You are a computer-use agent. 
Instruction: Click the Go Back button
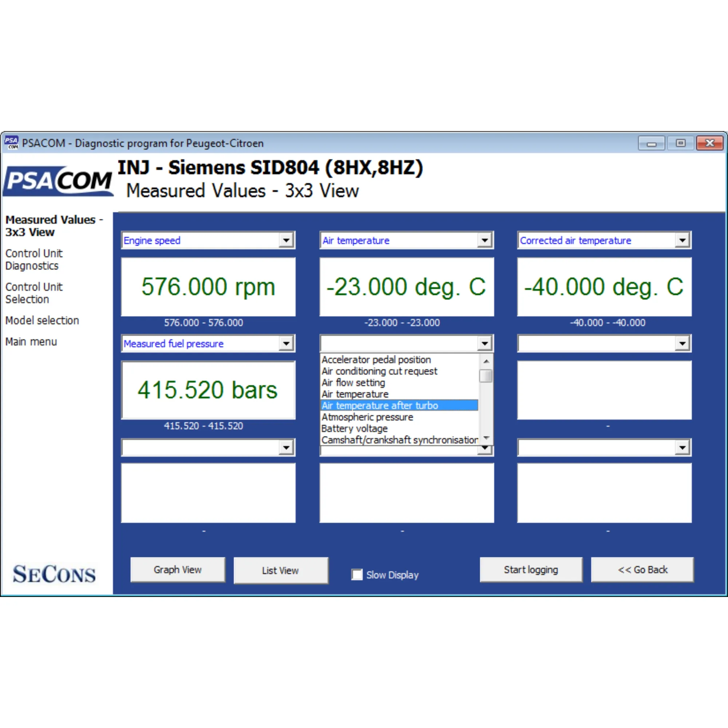coord(642,570)
